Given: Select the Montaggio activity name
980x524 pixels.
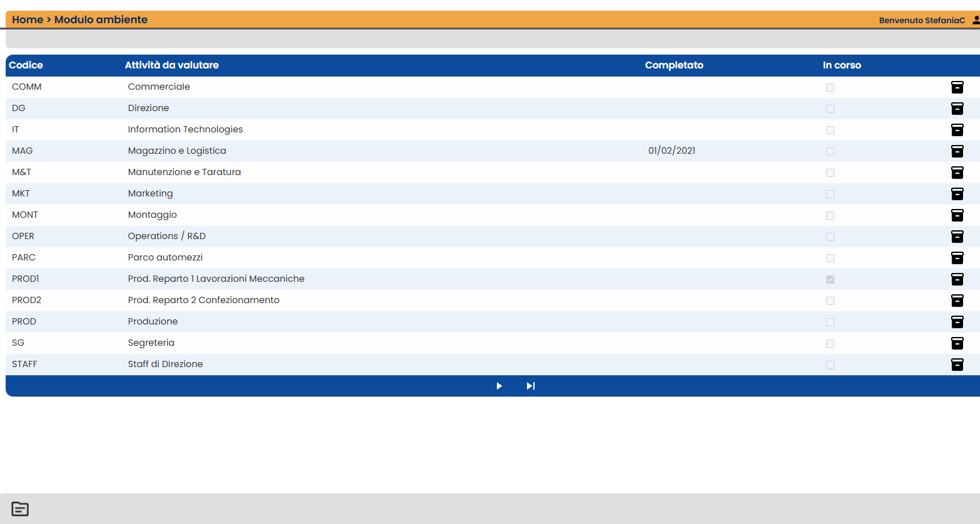Looking at the screenshot, I should click(152, 215).
